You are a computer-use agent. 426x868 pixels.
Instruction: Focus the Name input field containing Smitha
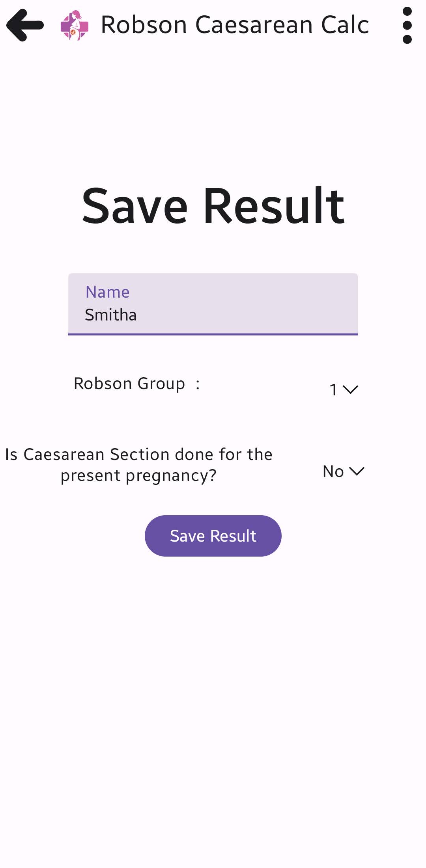click(213, 304)
